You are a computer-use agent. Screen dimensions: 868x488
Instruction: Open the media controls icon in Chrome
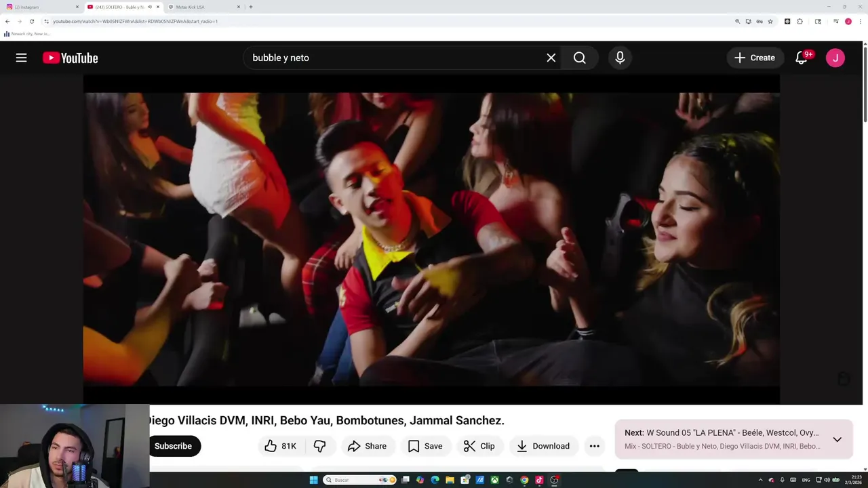(836, 21)
